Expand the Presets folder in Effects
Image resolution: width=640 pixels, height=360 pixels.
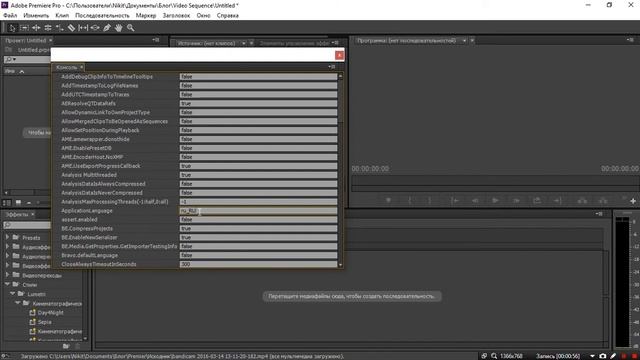coord(7,237)
